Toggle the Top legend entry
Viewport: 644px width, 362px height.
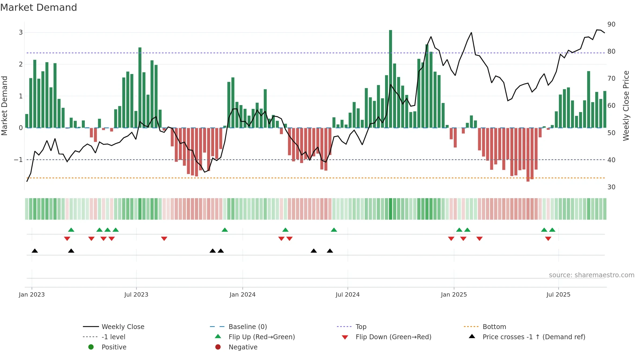(352, 327)
